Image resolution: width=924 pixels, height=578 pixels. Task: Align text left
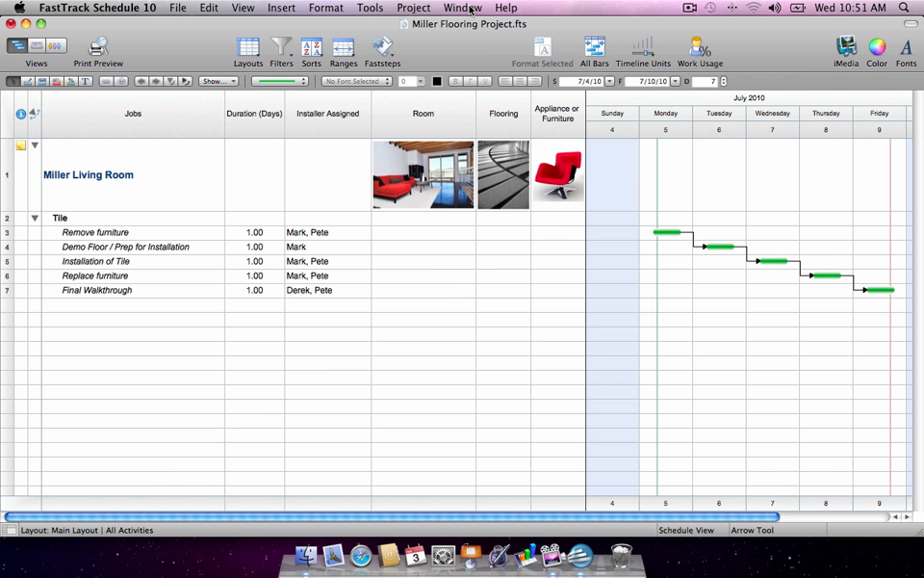[505, 81]
